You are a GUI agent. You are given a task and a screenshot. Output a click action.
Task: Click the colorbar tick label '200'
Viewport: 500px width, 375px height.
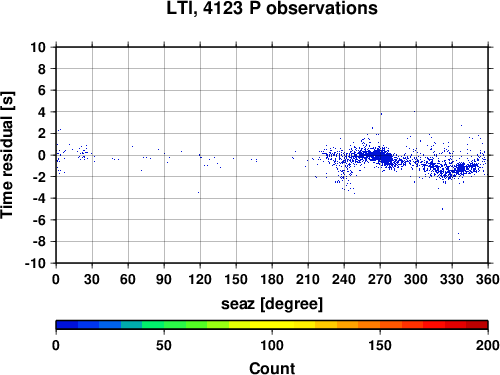pos(488,345)
